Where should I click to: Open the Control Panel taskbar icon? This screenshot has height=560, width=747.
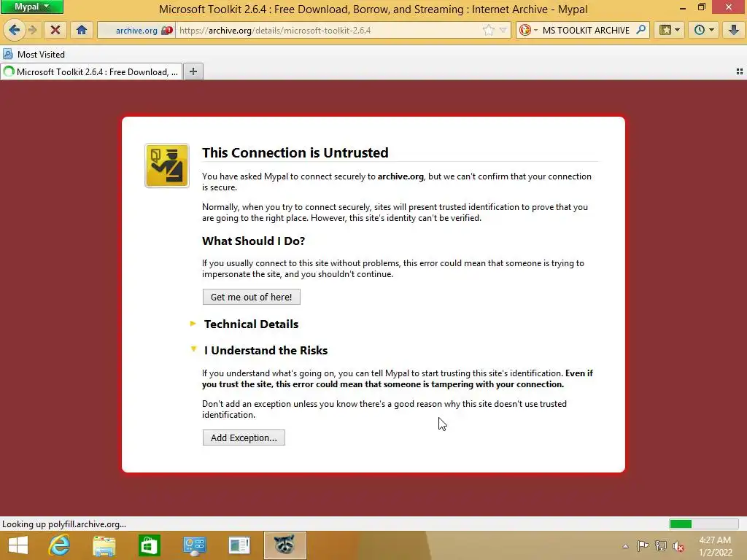pyautogui.click(x=194, y=545)
